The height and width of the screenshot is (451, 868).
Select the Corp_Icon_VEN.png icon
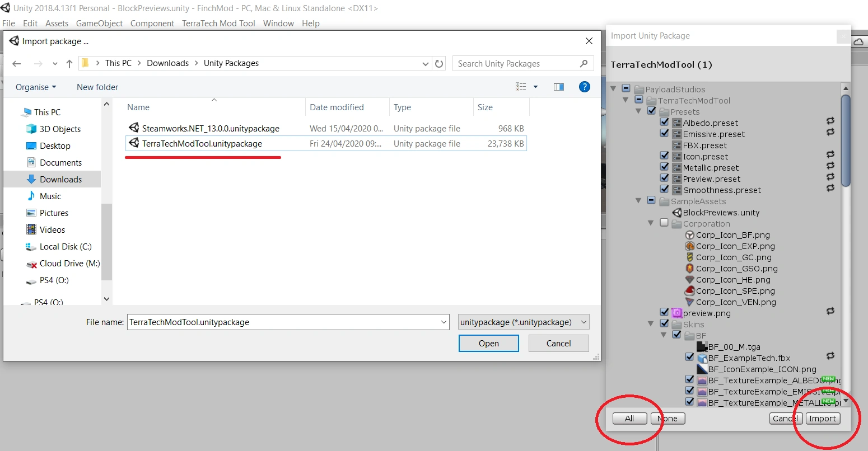click(690, 302)
